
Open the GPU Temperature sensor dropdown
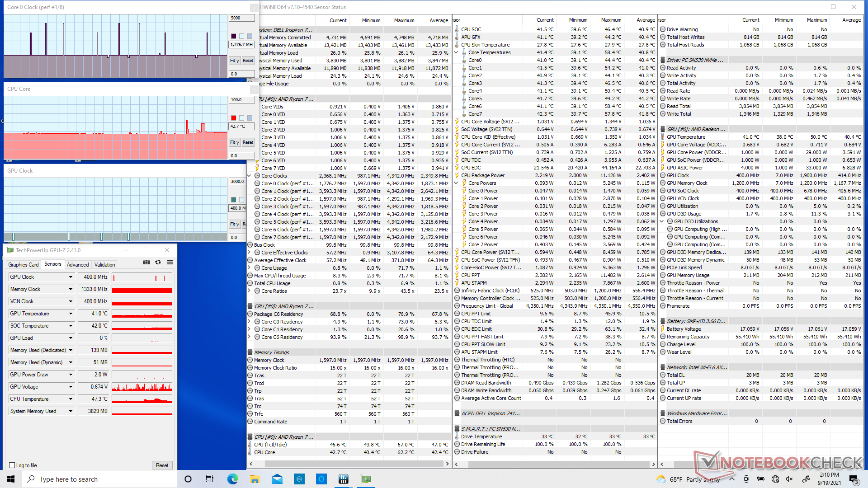(x=71, y=314)
